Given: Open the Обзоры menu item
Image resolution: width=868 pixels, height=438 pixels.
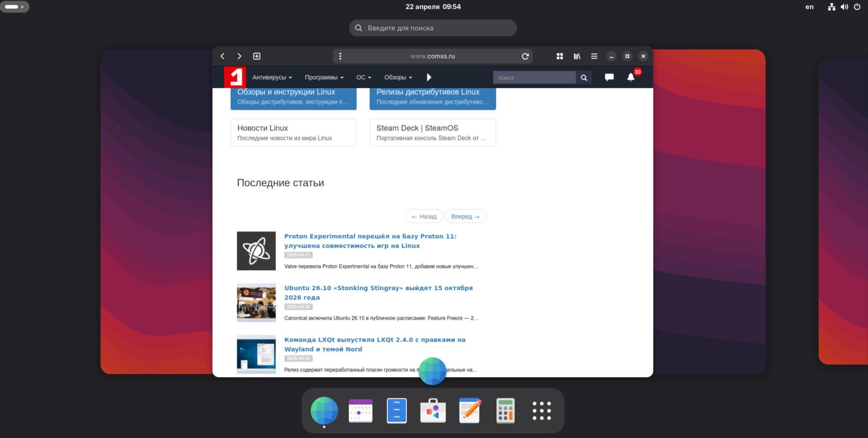Looking at the screenshot, I should pos(398,77).
